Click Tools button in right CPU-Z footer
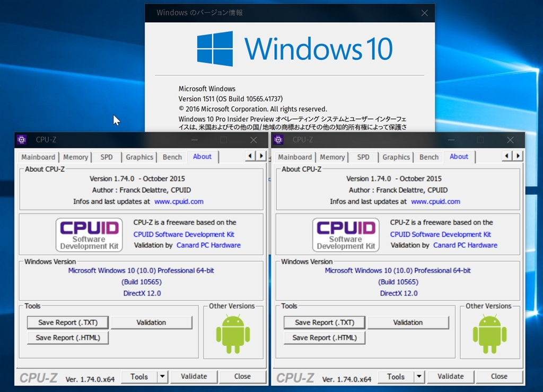 (x=396, y=377)
